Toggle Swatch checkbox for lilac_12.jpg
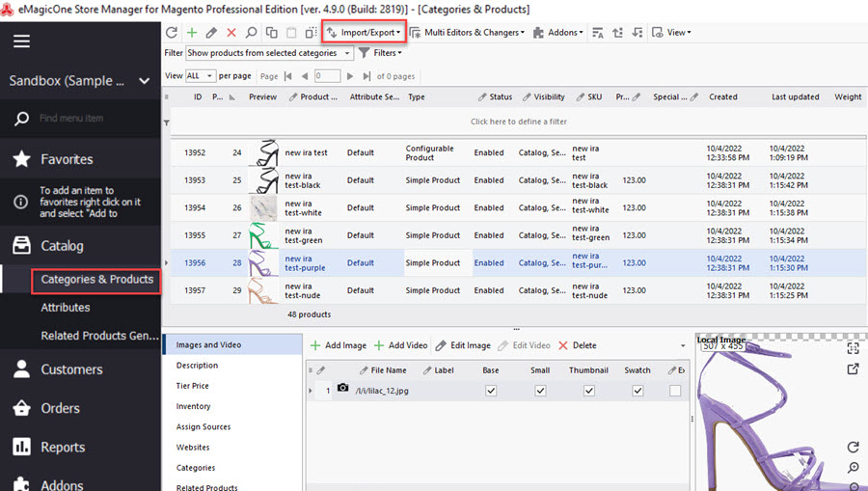Screen dimensions: 868x491 [637, 391]
